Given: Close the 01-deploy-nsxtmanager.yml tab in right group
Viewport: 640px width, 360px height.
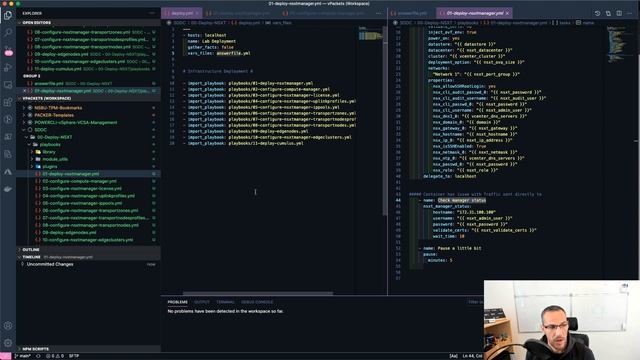Looking at the screenshot, I should [507, 13].
